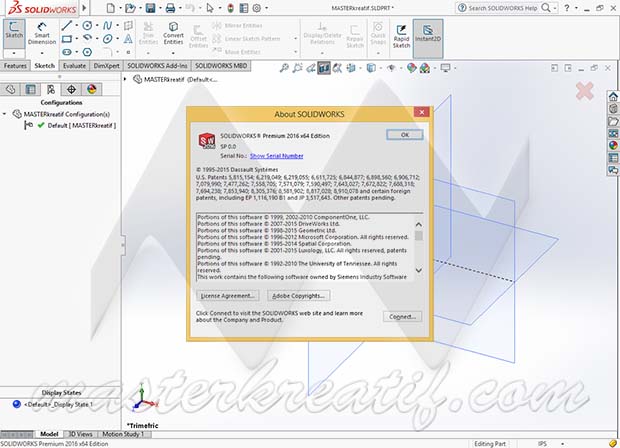Image resolution: width=620 pixels, height=448 pixels.
Task: Click Zoom to Area icon
Action: (x=297, y=68)
